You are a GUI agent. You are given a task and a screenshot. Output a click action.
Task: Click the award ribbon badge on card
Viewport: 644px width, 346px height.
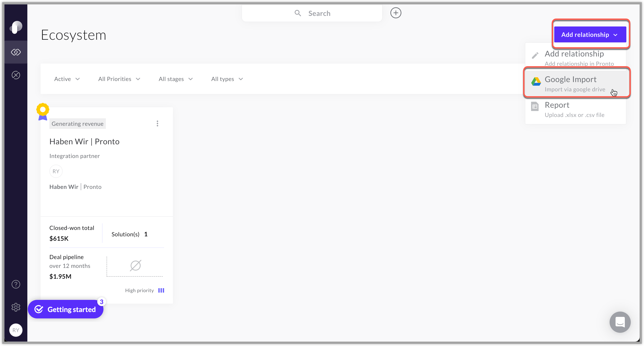pos(43,112)
